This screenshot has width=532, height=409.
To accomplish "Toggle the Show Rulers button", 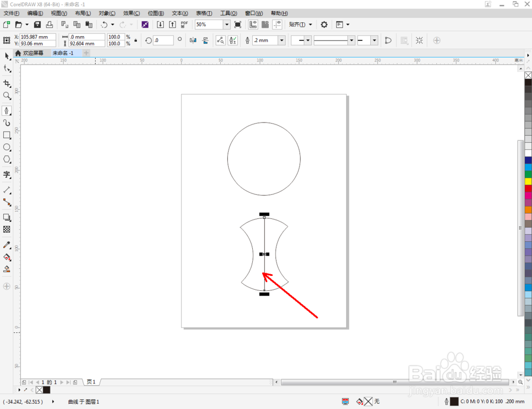I will click(x=253, y=24).
